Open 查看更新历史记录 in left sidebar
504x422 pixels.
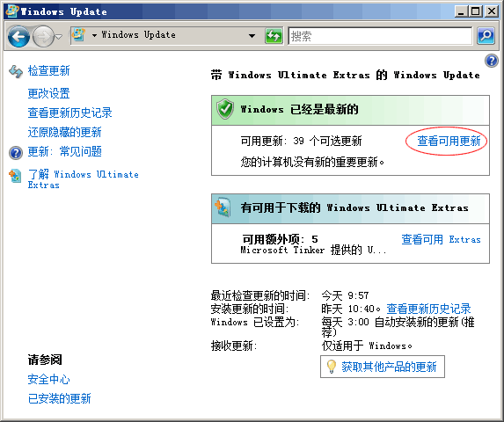[69, 113]
